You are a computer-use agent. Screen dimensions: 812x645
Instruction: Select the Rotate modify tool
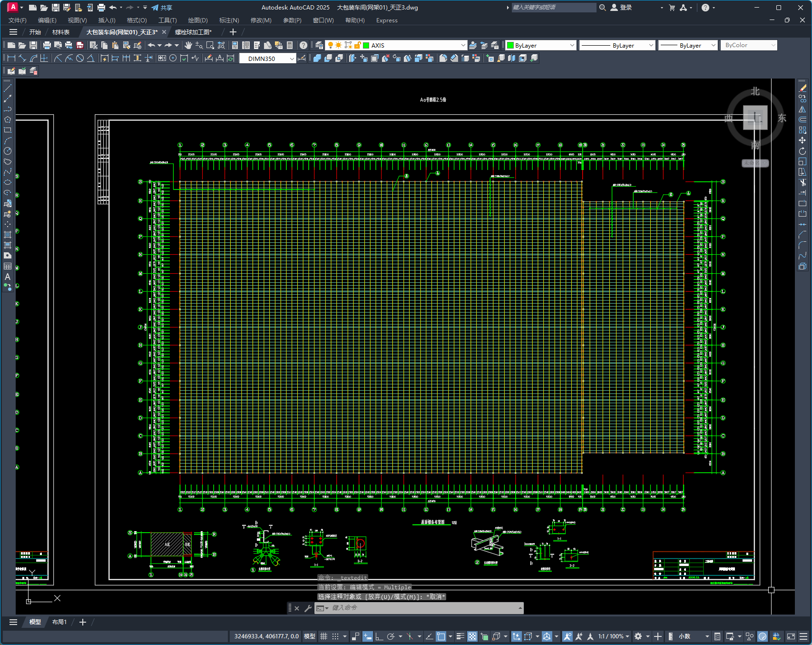pos(802,151)
